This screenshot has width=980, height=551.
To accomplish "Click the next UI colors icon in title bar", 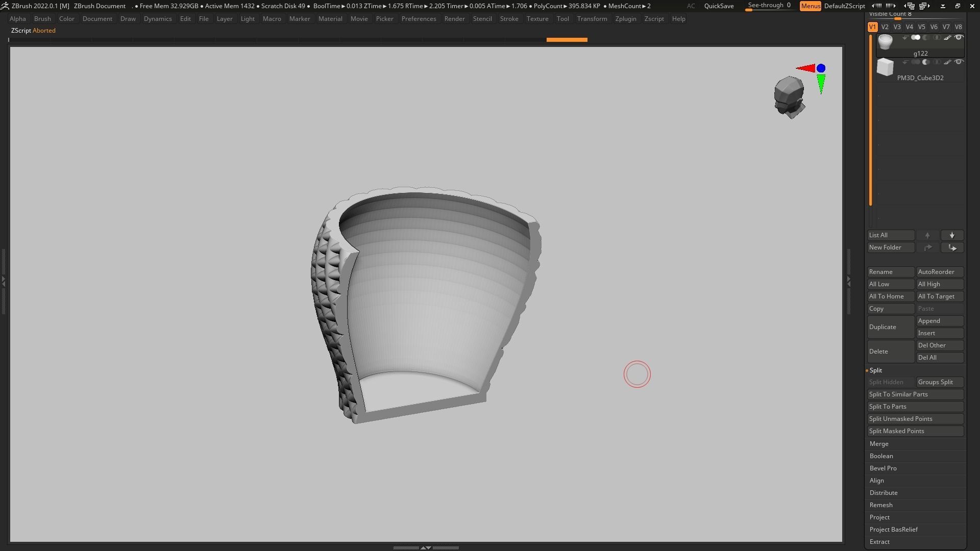I will click(x=891, y=6).
